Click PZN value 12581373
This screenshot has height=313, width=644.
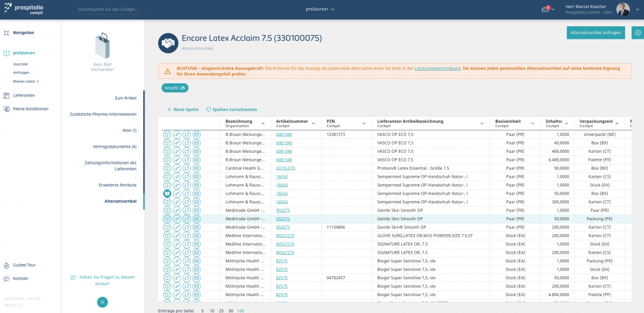tap(336, 135)
